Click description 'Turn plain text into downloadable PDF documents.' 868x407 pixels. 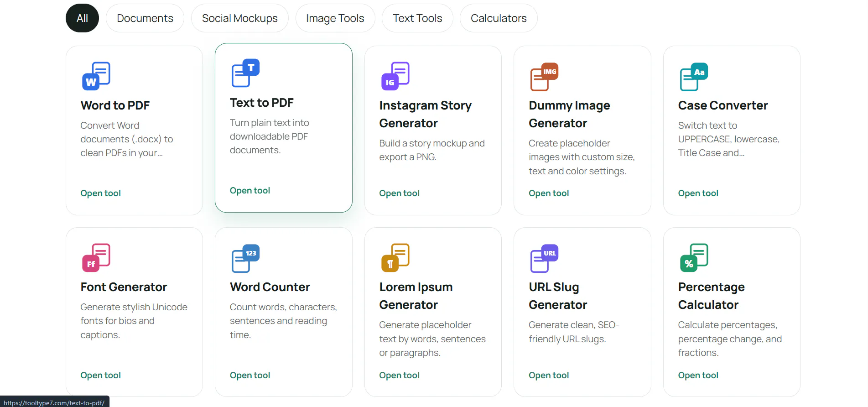(270, 136)
